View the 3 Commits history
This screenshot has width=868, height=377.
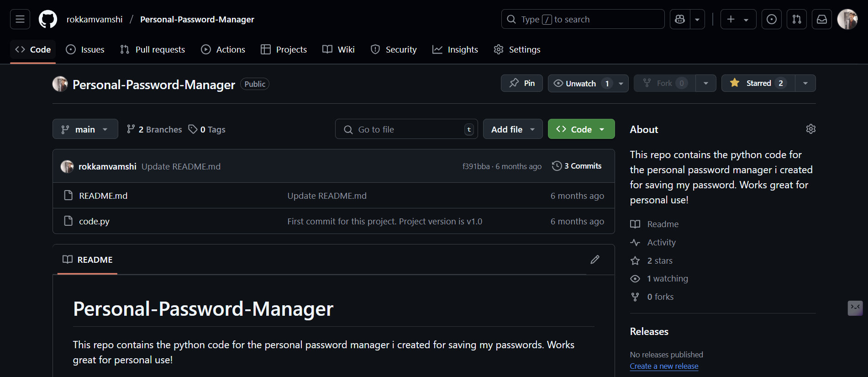coord(577,166)
